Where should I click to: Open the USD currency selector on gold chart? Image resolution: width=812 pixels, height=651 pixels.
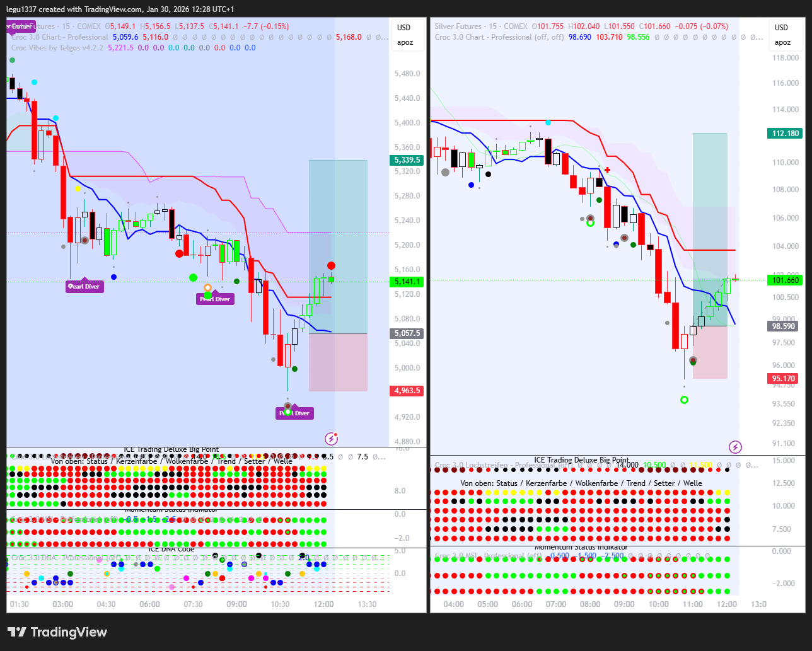(403, 28)
